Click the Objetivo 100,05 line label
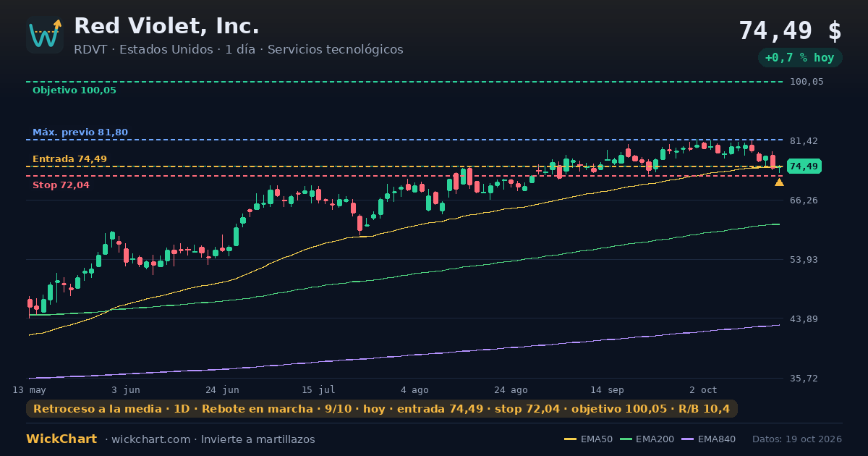The height and width of the screenshot is (456, 868). 75,90
